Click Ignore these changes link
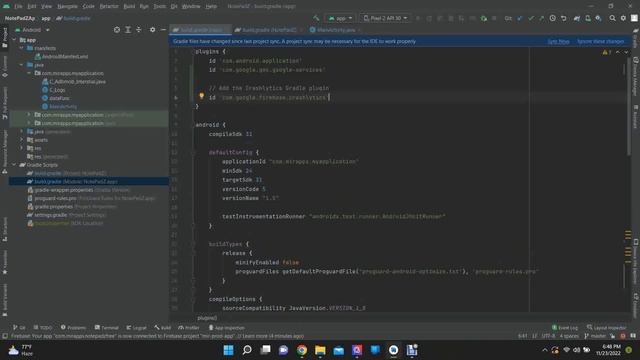 click(601, 41)
